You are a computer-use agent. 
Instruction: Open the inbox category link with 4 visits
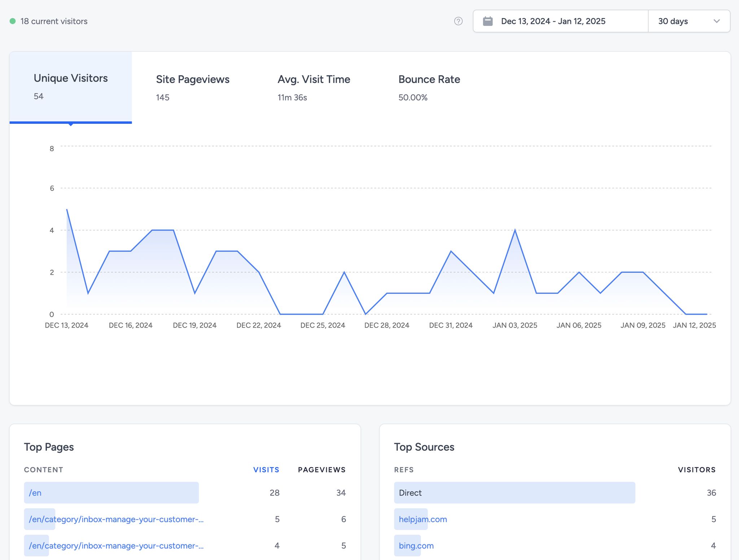point(116,546)
